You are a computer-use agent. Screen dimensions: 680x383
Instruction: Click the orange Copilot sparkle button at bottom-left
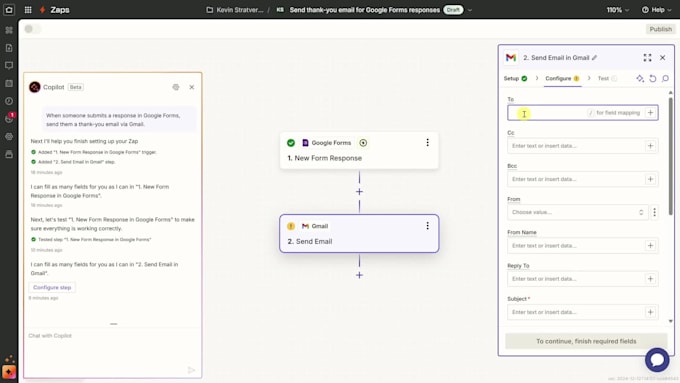pos(9,372)
